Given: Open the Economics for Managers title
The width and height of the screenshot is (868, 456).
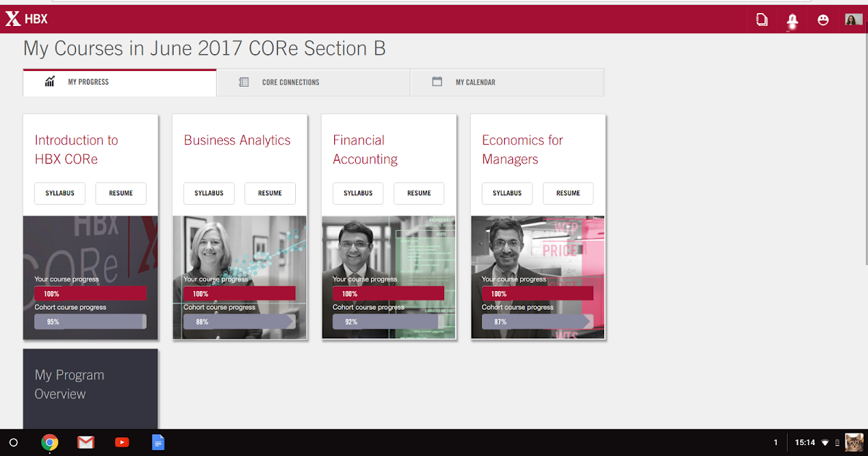Looking at the screenshot, I should (522, 150).
